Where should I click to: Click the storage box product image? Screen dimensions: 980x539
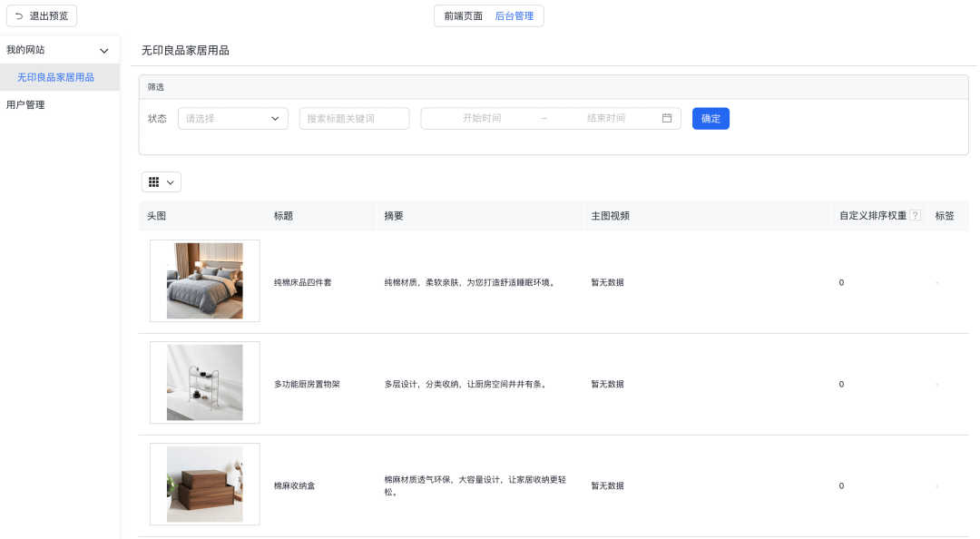point(204,485)
